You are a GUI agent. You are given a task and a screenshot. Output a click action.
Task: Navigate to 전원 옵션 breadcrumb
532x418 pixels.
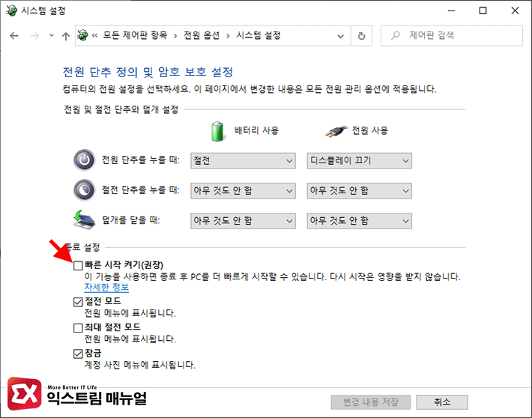point(202,35)
